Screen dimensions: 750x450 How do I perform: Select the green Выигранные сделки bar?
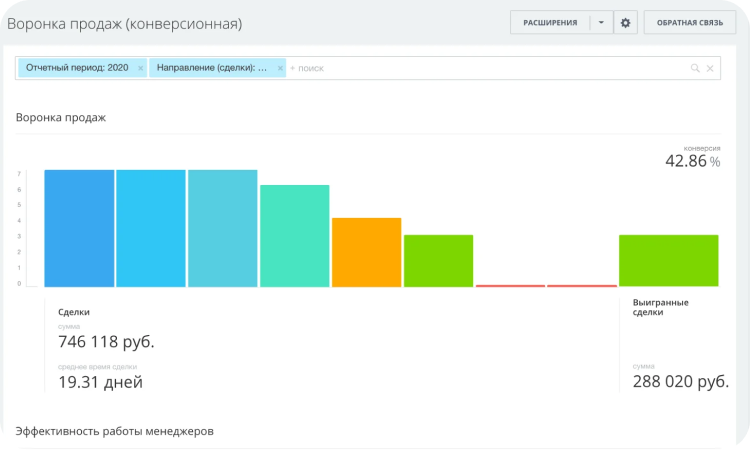point(669,261)
